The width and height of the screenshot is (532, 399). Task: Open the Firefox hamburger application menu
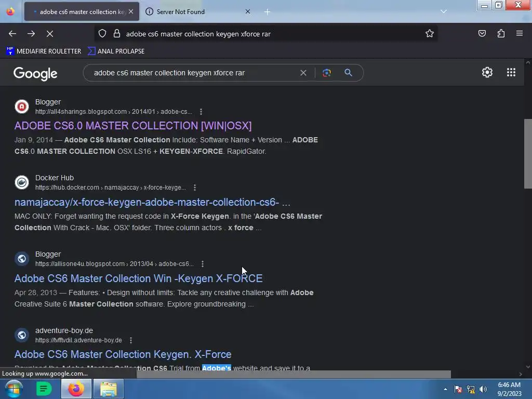520,34
